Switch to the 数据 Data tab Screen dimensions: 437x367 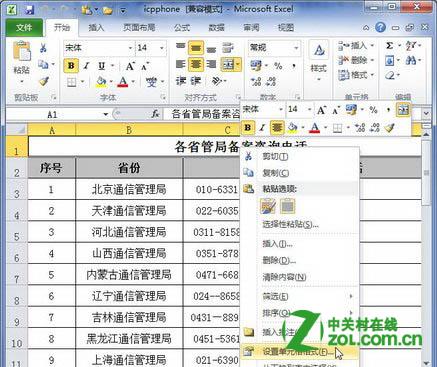(x=217, y=27)
